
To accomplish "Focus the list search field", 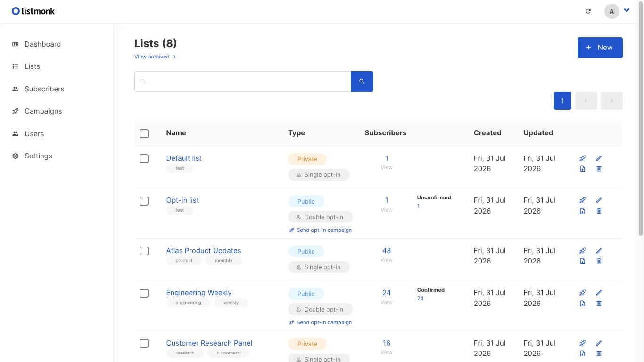I will (x=242, y=82).
